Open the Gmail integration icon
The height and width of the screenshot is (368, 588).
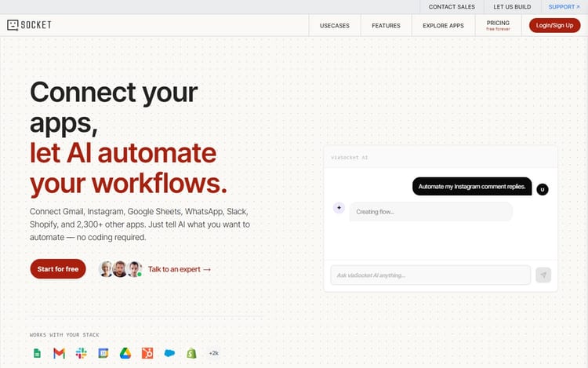tap(60, 353)
